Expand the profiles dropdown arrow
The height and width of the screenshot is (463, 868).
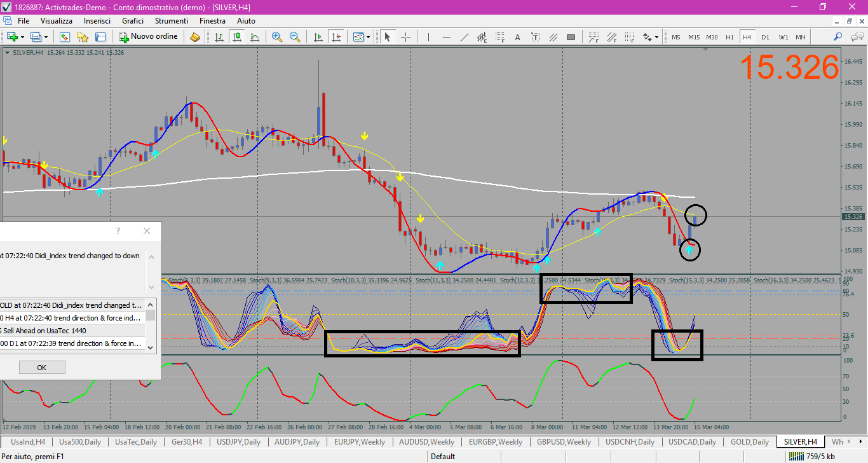[46, 37]
